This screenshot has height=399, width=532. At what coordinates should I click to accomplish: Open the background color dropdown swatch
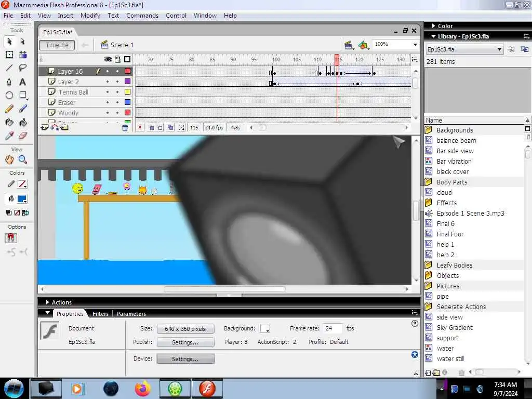coord(265,328)
